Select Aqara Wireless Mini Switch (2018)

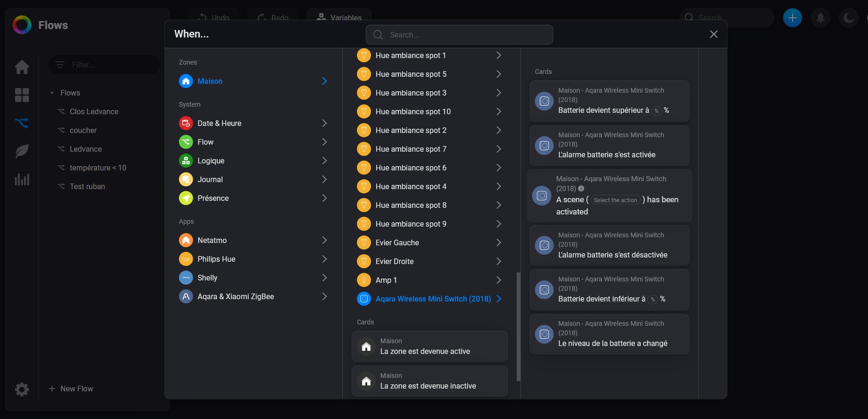pos(430,299)
